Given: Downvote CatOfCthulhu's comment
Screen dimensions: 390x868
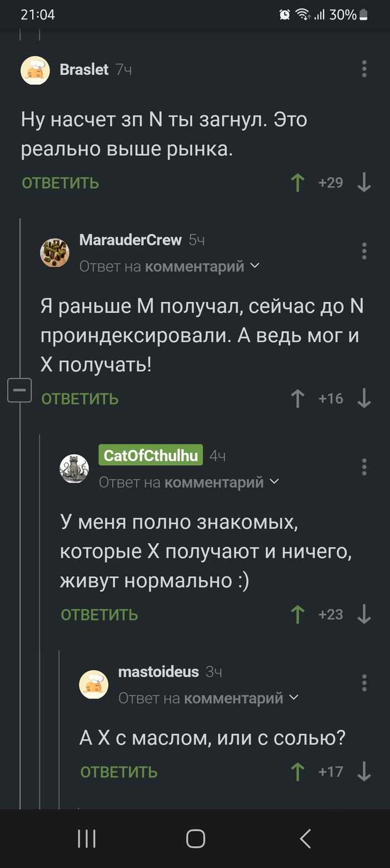Looking at the screenshot, I should point(364,614).
